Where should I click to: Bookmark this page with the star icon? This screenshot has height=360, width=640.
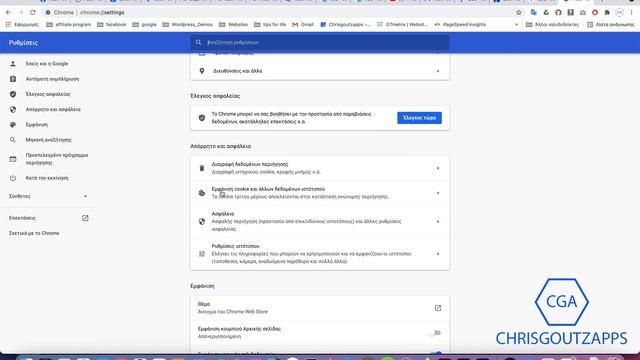pyautogui.click(x=519, y=13)
